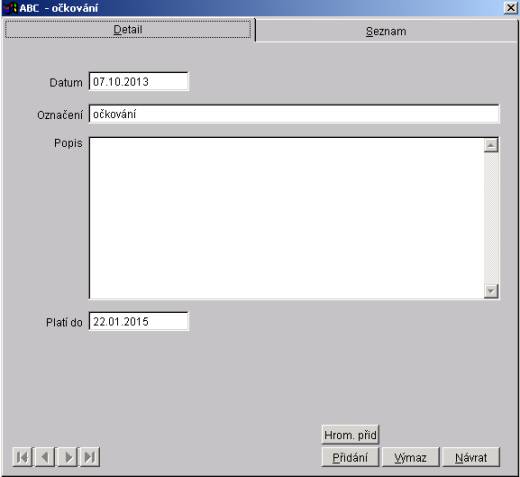Advance to the next record
520x477 pixels.
click(x=67, y=457)
